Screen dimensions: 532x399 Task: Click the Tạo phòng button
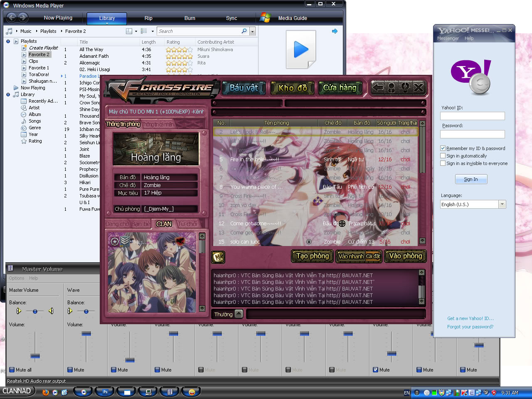313,256
